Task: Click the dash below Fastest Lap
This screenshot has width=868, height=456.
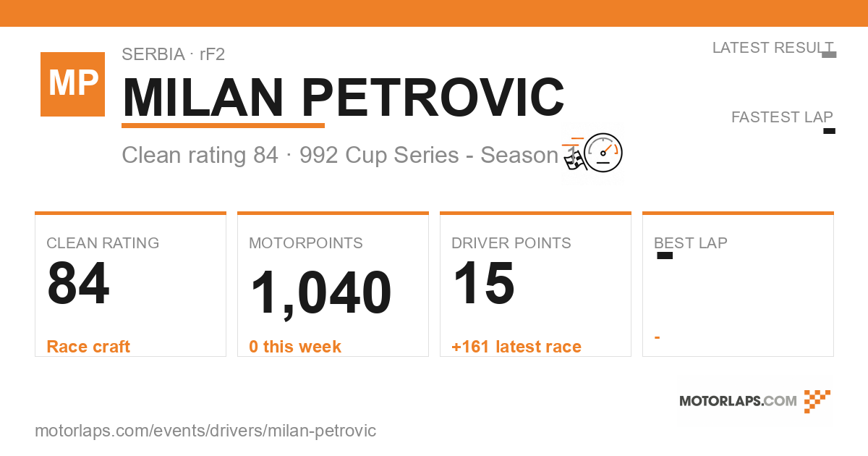Action: tap(830, 131)
